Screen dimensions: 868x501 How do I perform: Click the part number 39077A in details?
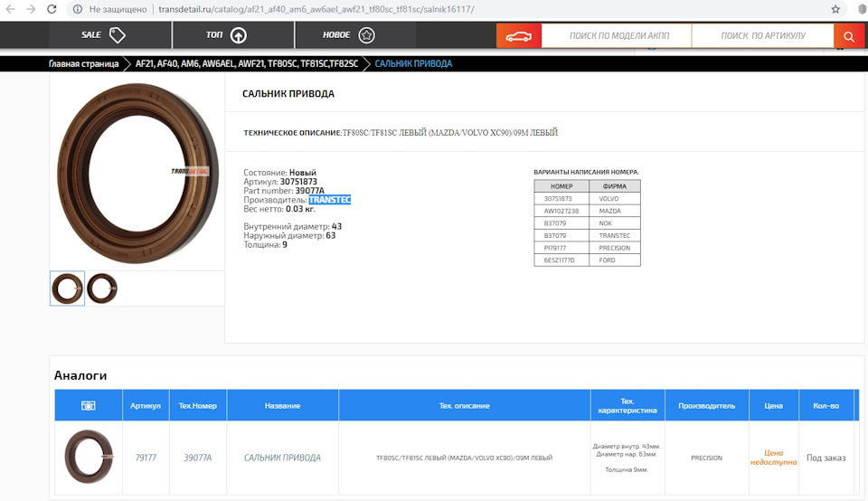click(x=309, y=191)
